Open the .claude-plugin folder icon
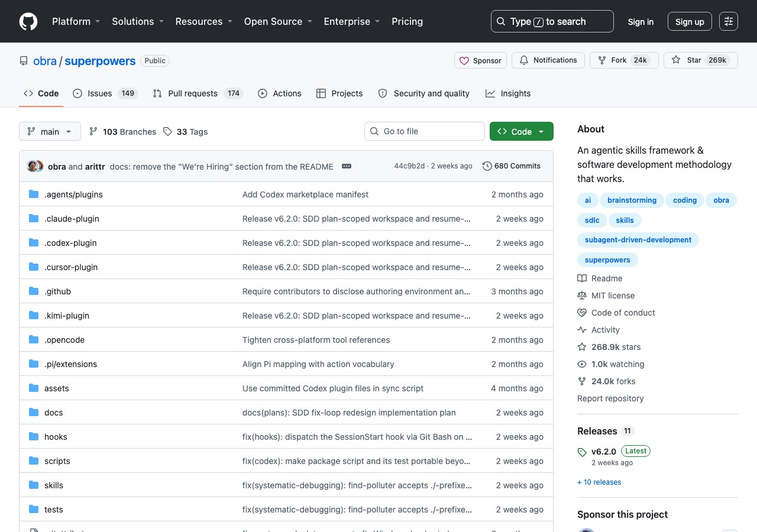757x532 pixels. [x=34, y=219]
